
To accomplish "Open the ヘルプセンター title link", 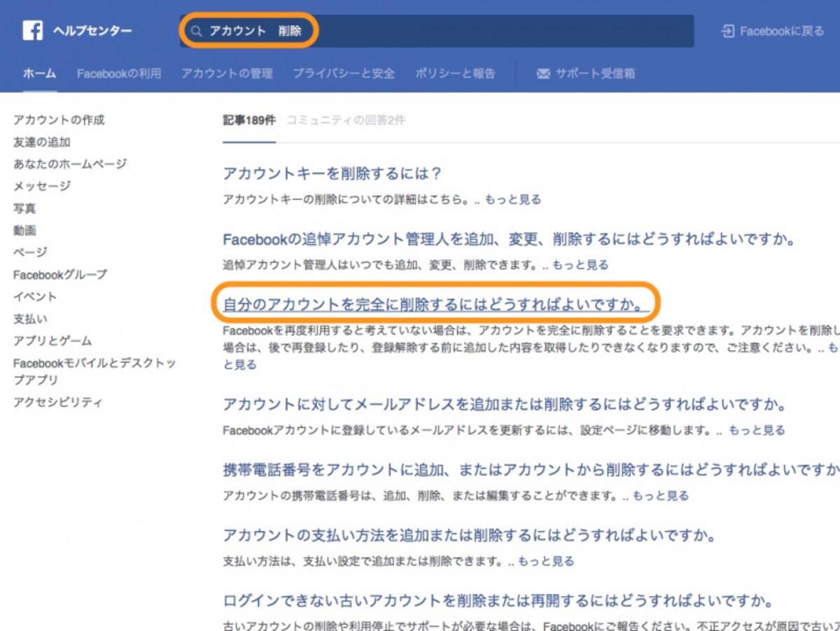I will [92, 31].
